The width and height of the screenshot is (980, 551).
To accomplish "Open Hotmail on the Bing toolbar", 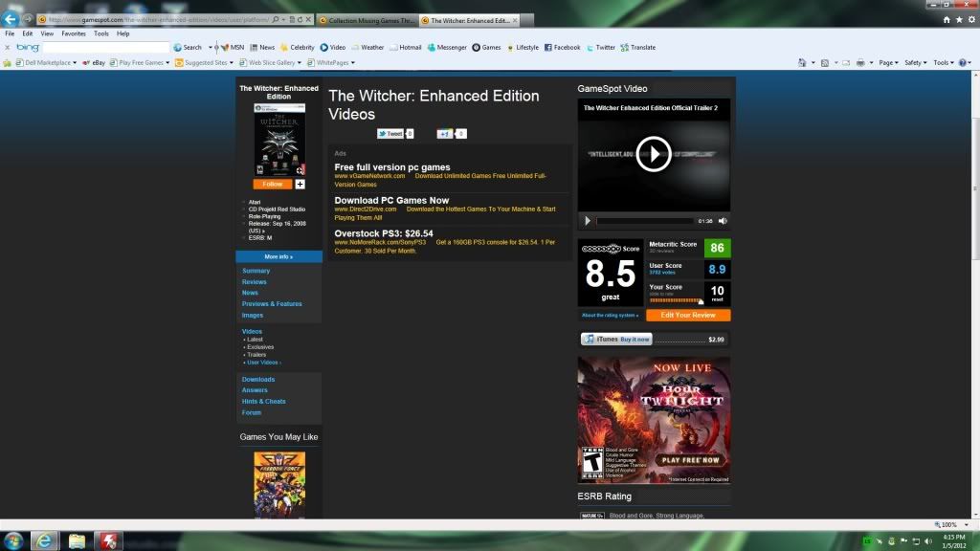I will point(406,48).
